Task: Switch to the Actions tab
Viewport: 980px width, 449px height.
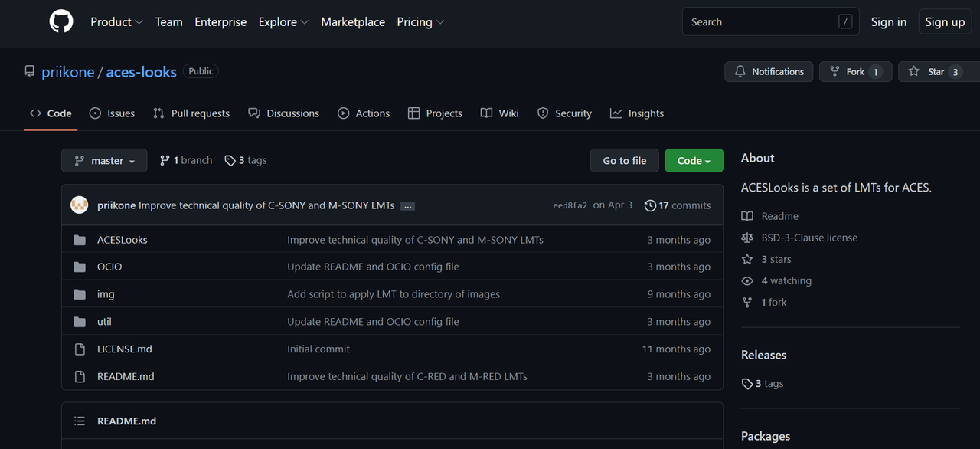Action: 364,113
